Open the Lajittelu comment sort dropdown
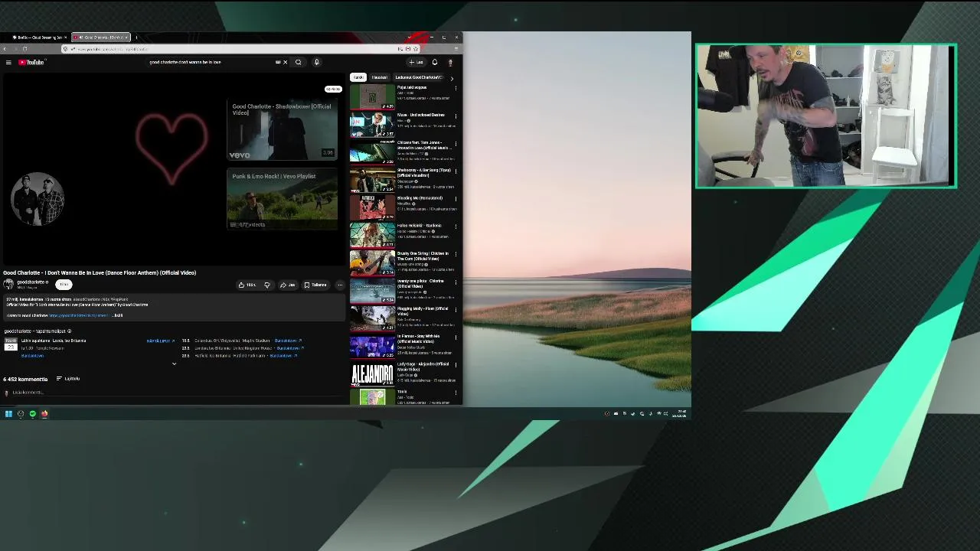Viewport: 980px width, 551px height. pyautogui.click(x=68, y=379)
